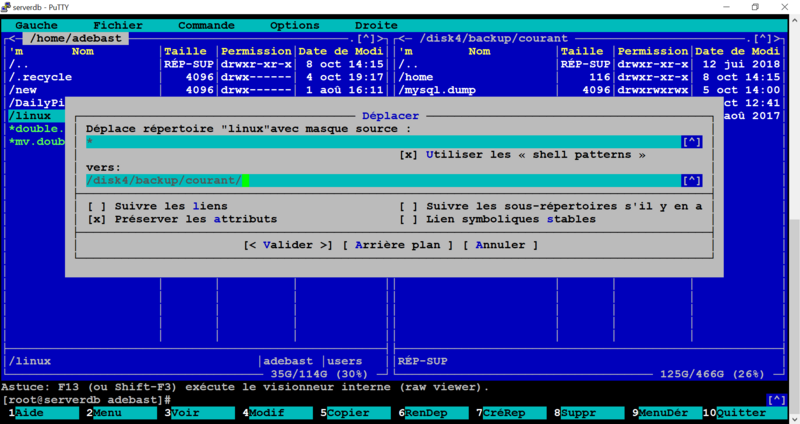Click the PuTTY icon in title bar

[x=6, y=7]
